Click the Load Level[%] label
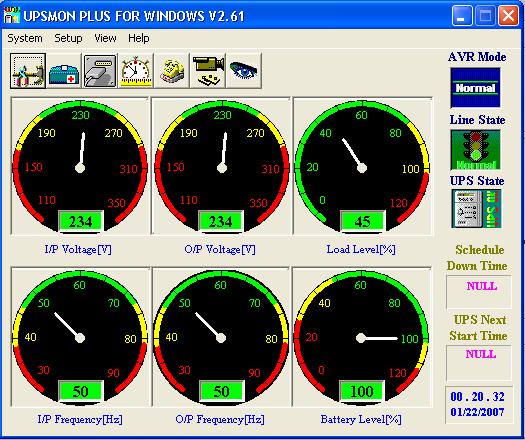 click(361, 249)
